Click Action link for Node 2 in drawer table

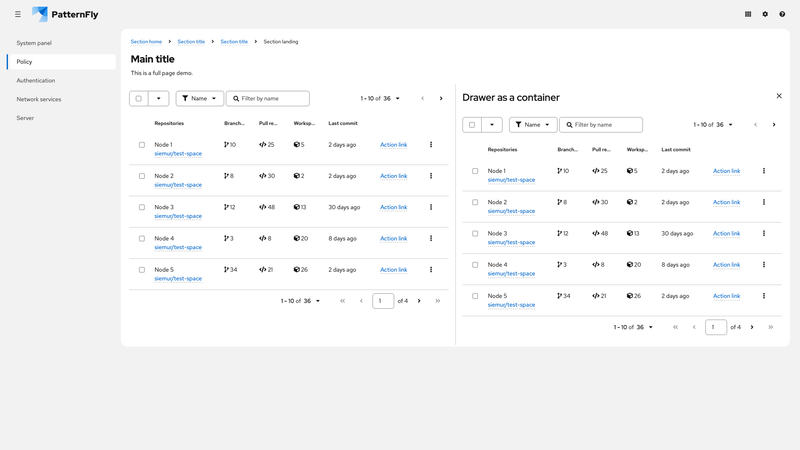pyautogui.click(x=727, y=202)
